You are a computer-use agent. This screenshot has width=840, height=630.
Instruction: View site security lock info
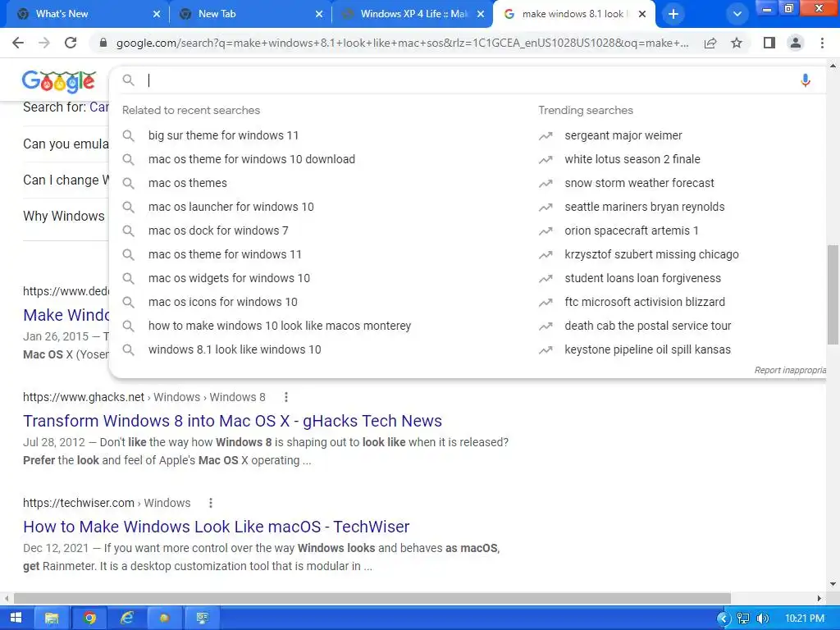point(103,43)
